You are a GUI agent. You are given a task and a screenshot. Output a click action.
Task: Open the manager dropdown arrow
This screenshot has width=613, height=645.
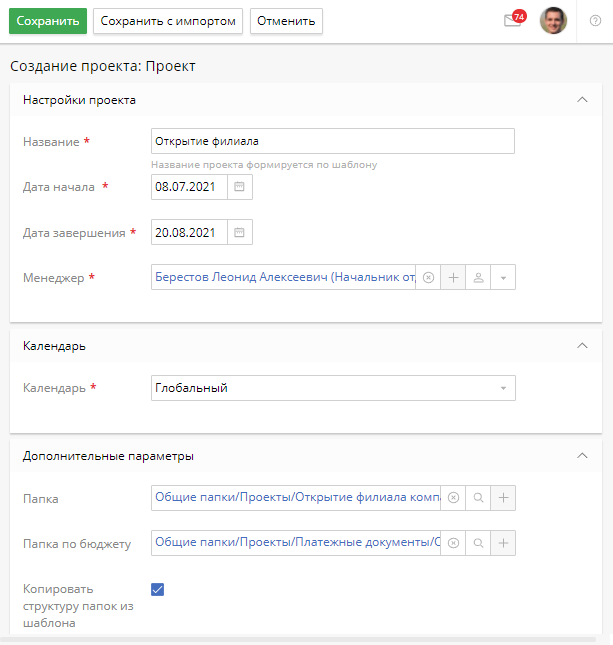pos(503,277)
